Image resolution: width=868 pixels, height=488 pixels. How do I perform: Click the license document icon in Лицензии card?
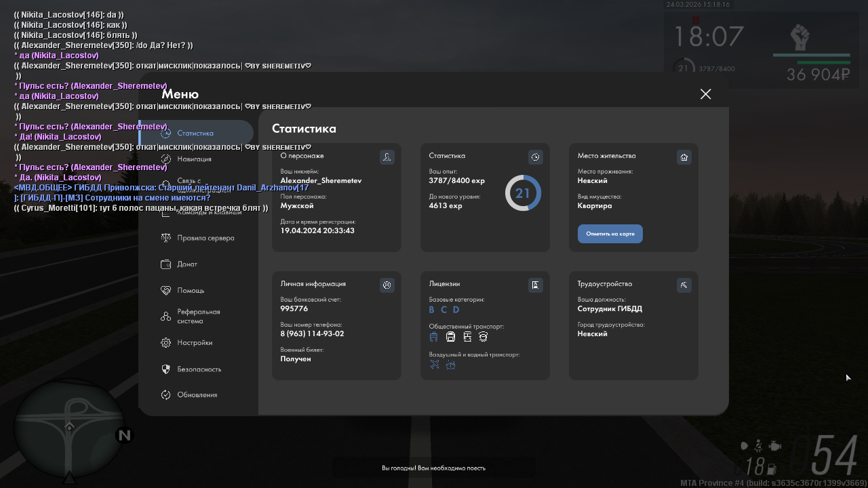[535, 285]
